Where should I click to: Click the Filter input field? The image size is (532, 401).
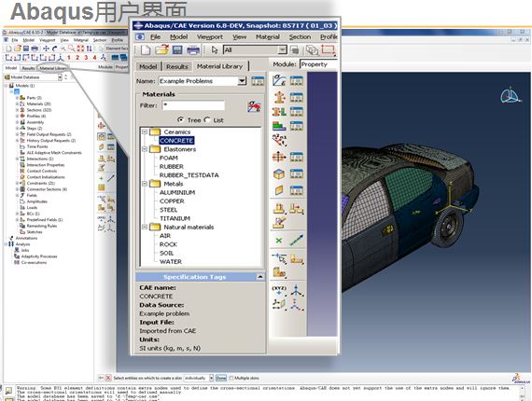[x=193, y=105]
